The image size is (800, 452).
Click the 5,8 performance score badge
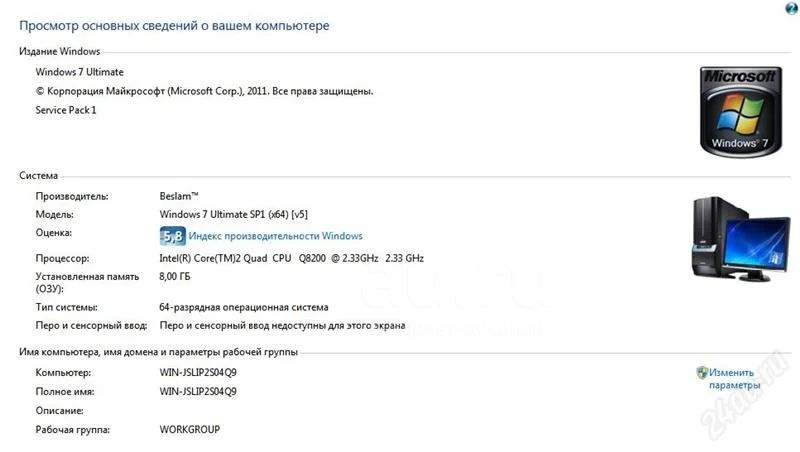click(172, 236)
